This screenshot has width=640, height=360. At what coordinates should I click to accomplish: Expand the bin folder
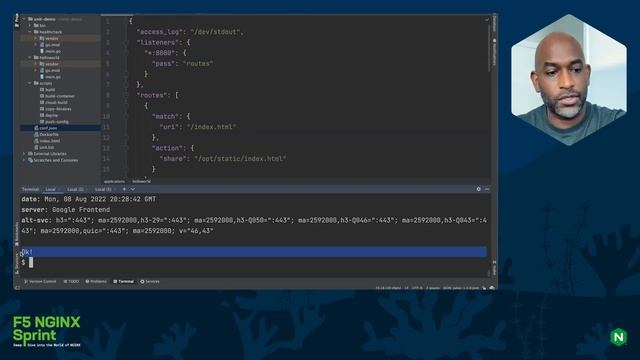click(x=30, y=25)
